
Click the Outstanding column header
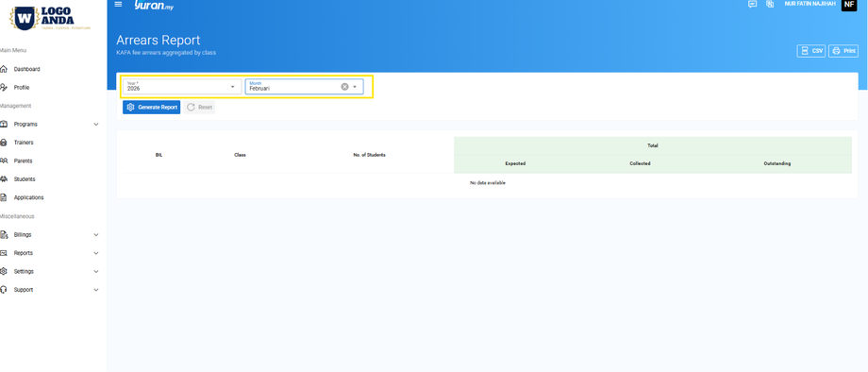[x=777, y=164]
